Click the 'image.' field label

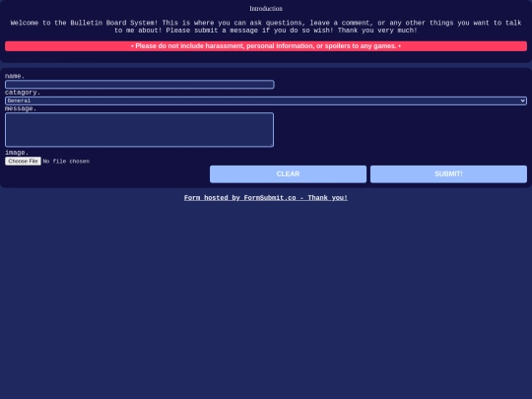tap(17, 153)
